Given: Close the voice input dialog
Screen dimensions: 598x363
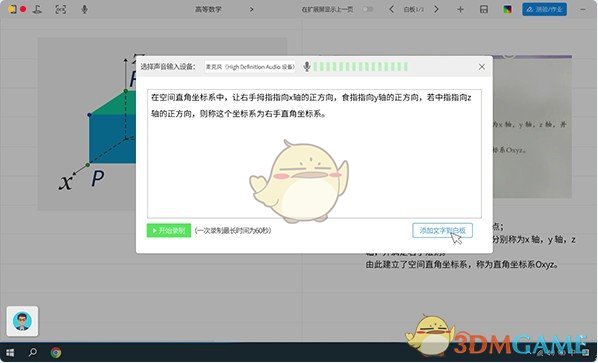Looking at the screenshot, I should [482, 67].
